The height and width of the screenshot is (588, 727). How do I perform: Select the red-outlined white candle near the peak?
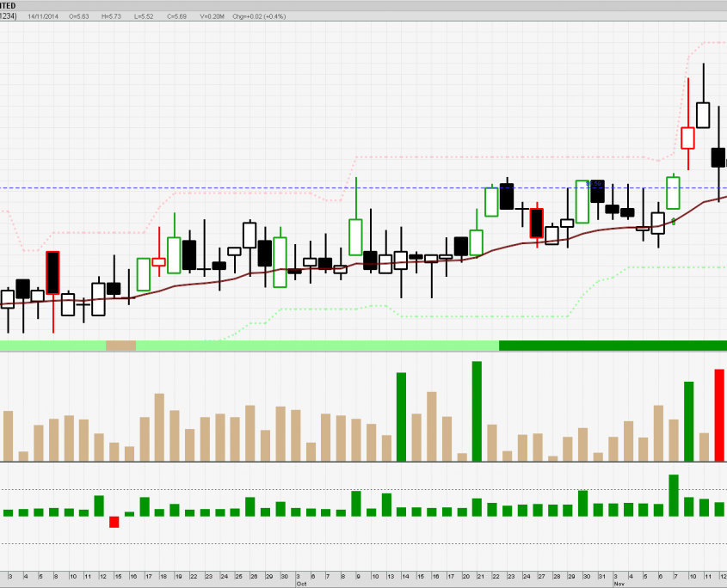pos(687,138)
